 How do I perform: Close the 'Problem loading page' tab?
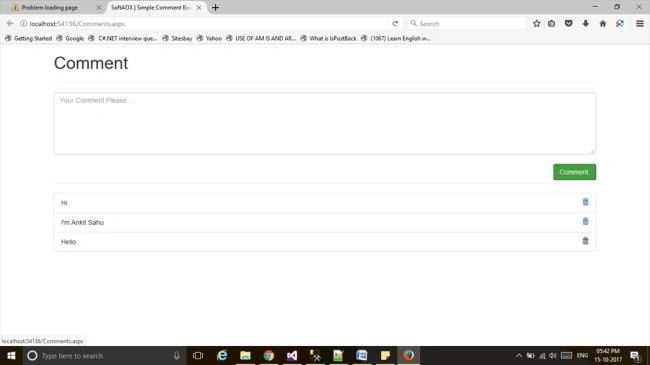point(99,7)
